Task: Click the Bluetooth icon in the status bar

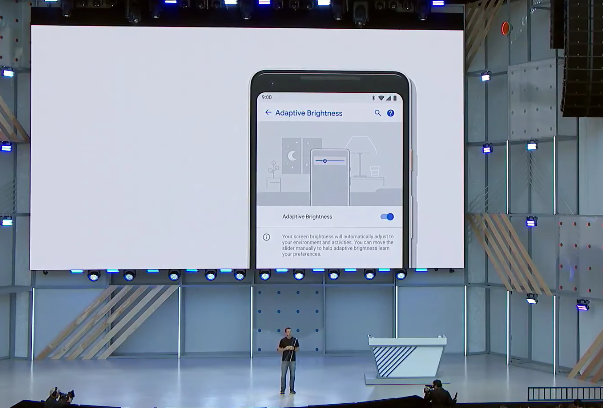Action: (375, 97)
